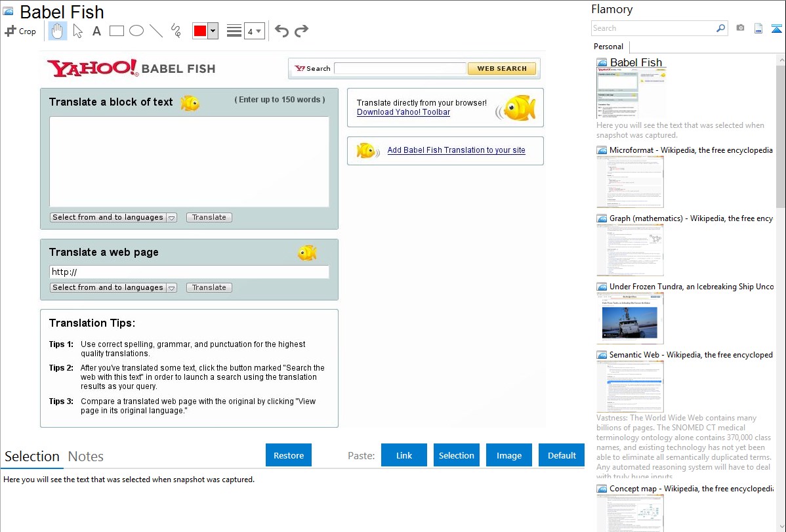Click the fish icon next to Translate a block
The width and height of the screenshot is (786, 532).
tap(190, 103)
